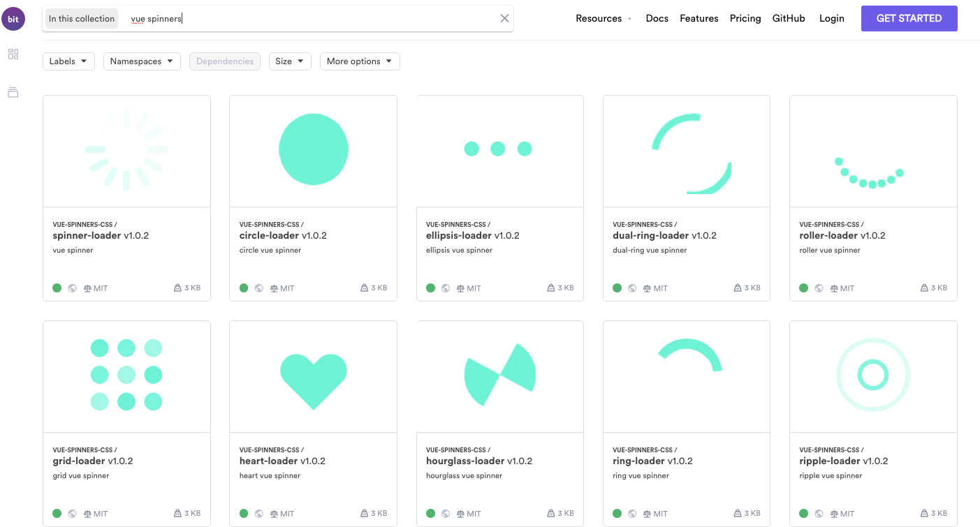Click globe icon on ellipsis-loader card
Viewport: 980px width, 527px height.
point(446,288)
